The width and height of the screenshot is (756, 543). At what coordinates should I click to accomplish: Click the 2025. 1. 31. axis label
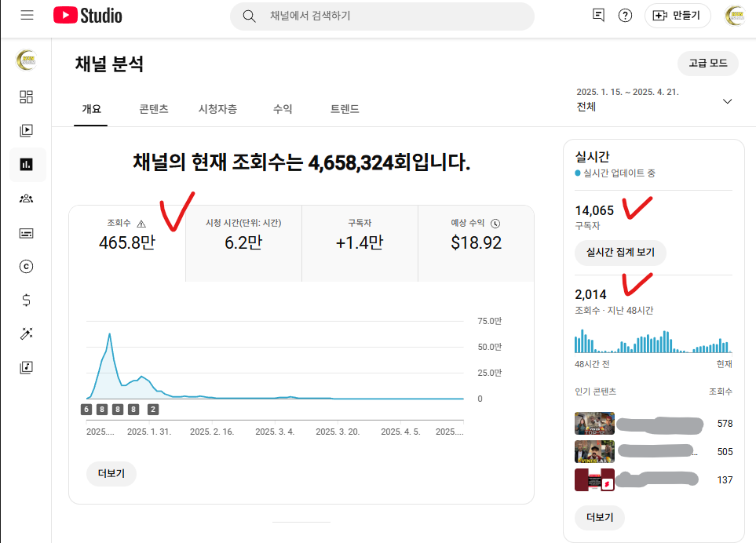149,432
